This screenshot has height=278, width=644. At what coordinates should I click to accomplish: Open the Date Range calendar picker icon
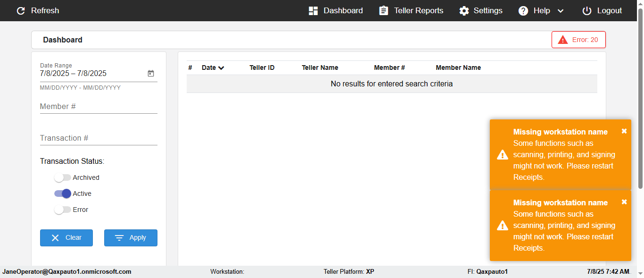click(151, 74)
